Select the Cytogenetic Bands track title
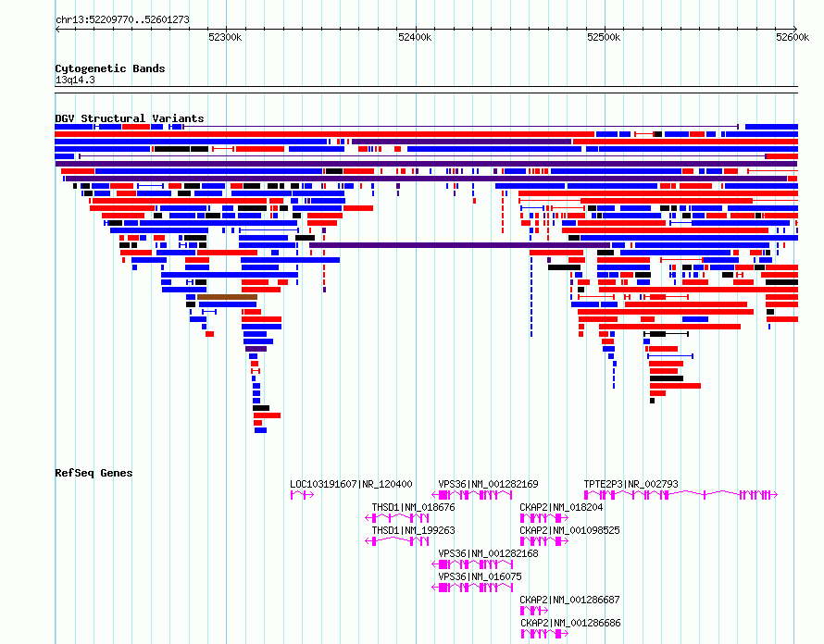The image size is (824, 644). (x=110, y=68)
